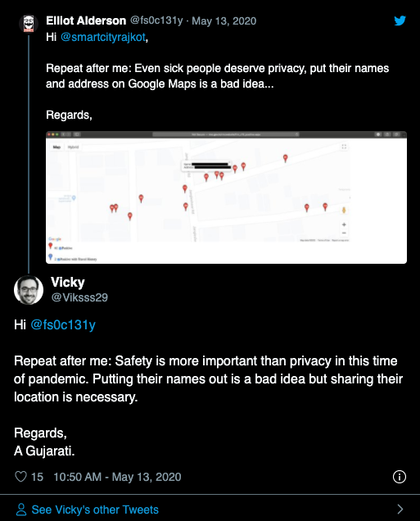This screenshot has width=420, height=521.
Task: Select the Map tab in the embedded map
Action: pyautogui.click(x=56, y=147)
